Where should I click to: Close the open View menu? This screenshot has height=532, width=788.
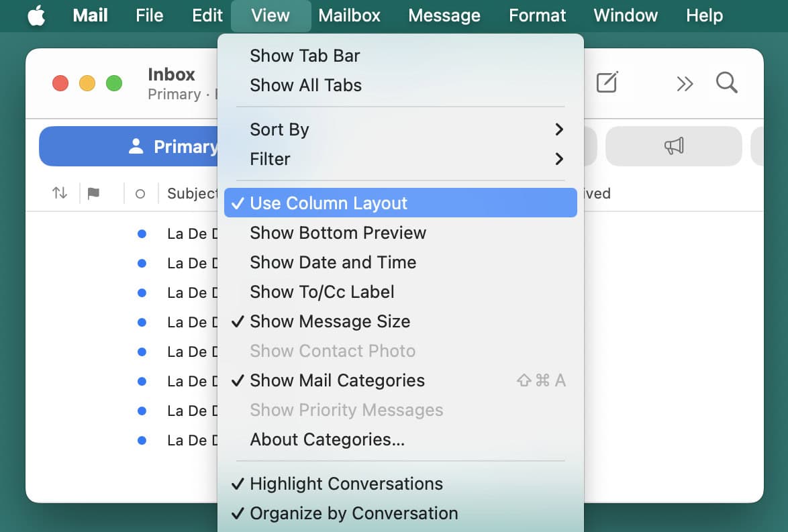point(270,15)
